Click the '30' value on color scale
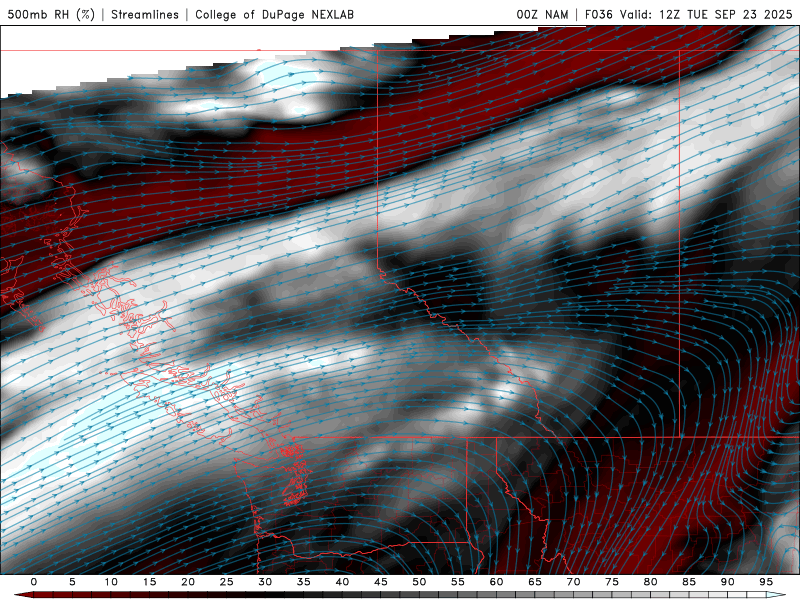The height and width of the screenshot is (600, 800). point(265,582)
